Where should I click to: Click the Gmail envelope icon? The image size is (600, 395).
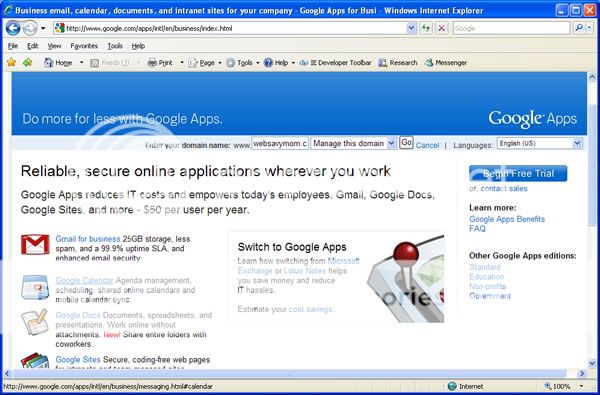coord(35,245)
